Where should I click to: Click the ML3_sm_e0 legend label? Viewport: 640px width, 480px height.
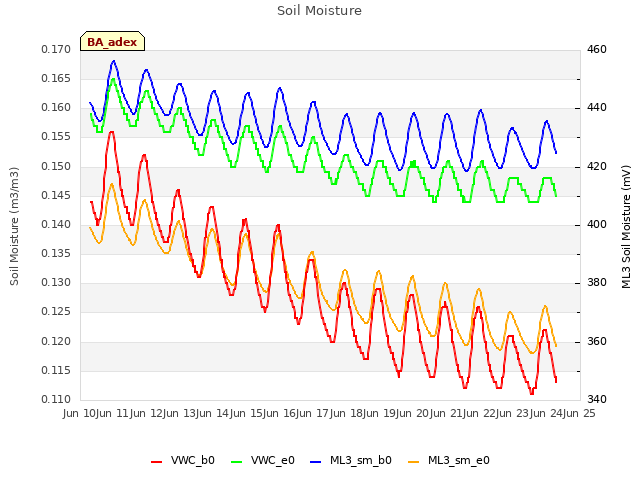pos(459,460)
